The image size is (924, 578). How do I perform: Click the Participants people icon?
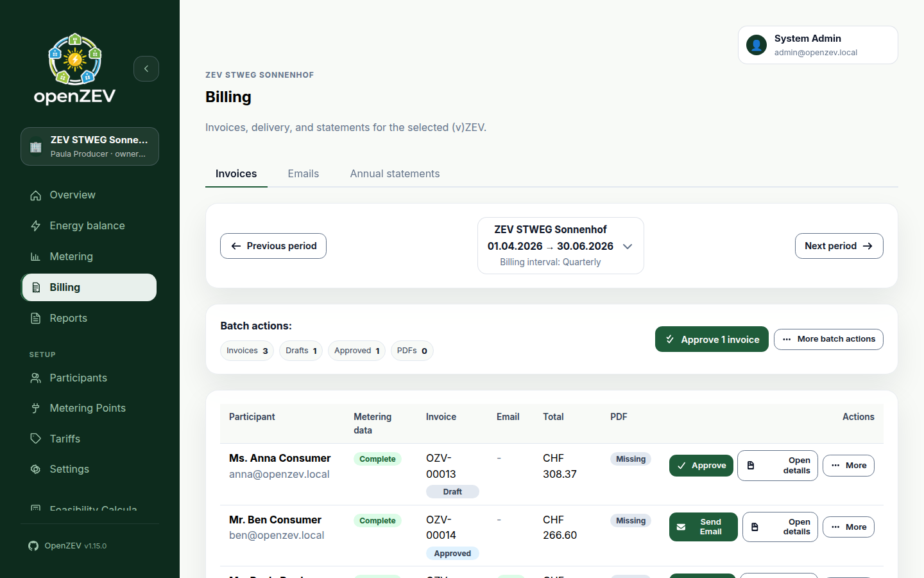pyautogui.click(x=36, y=378)
